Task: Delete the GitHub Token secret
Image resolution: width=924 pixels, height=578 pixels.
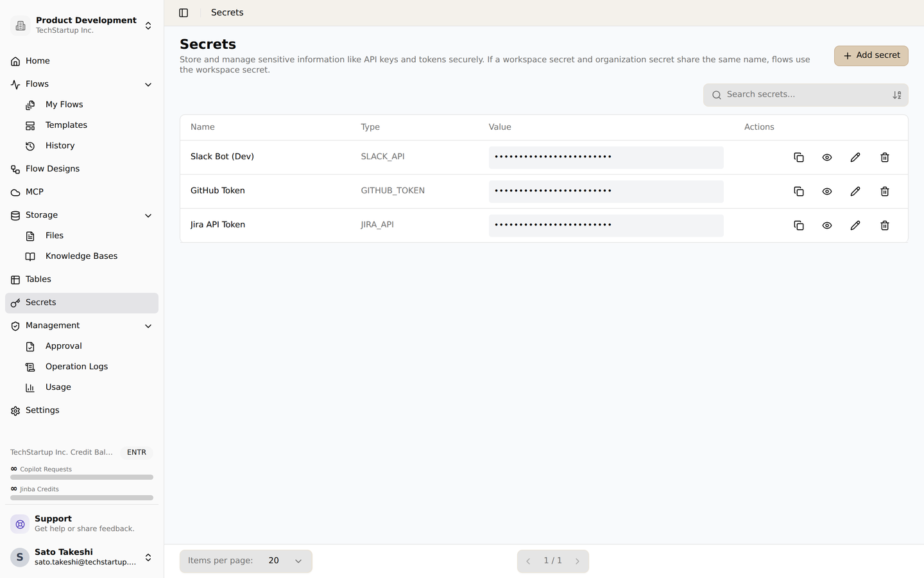Action: 885,191
